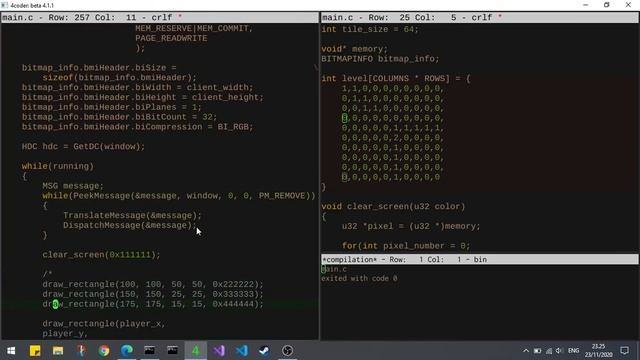This screenshot has width=640, height=360.
Task: Click 'for(int pixel_number = 0;' line
Action: point(406,246)
